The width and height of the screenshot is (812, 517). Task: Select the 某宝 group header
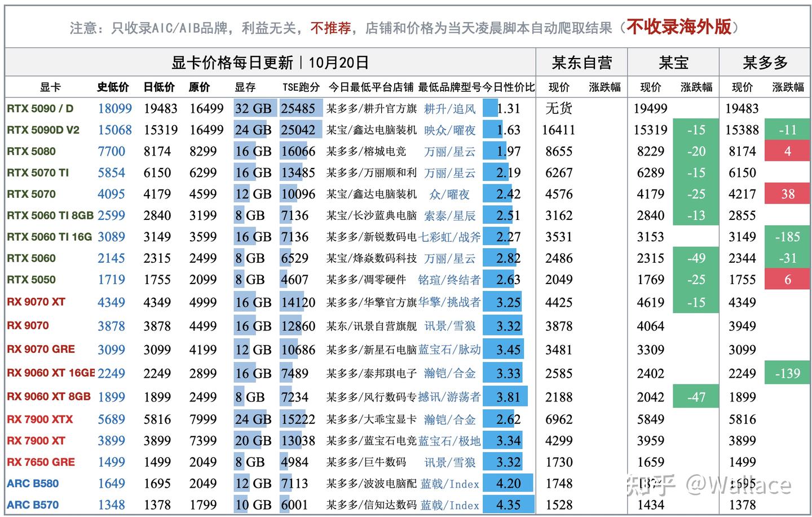pyautogui.click(x=673, y=63)
